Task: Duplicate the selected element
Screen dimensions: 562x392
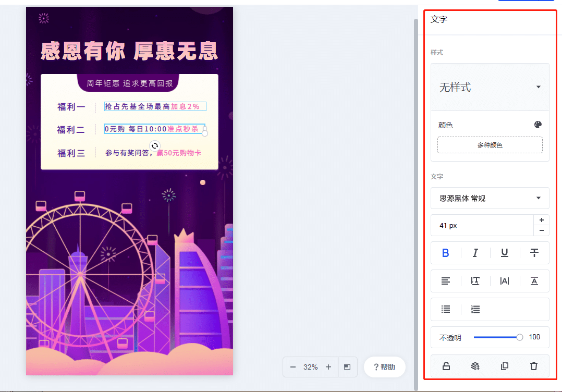Action: (x=505, y=366)
